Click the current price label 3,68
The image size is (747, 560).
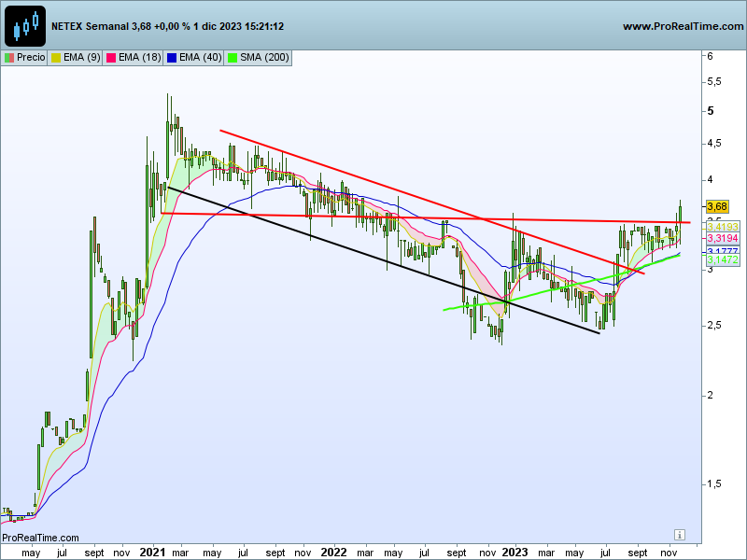717,206
